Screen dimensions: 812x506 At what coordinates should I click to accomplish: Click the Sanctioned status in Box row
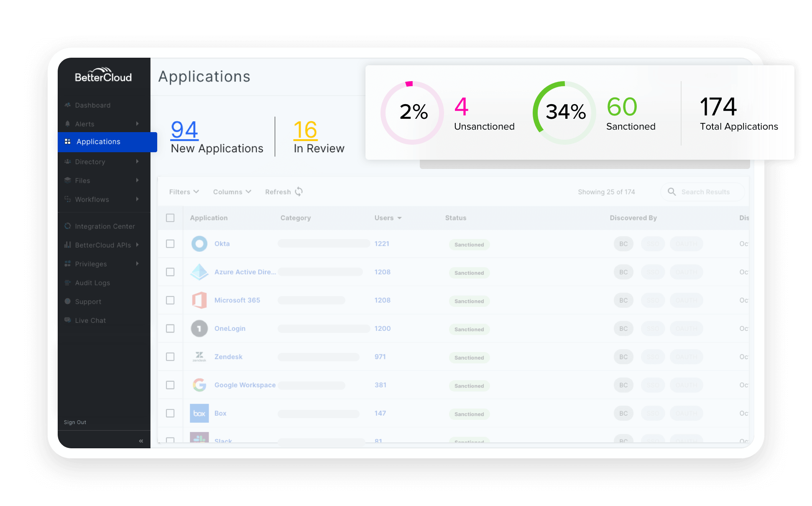(469, 414)
